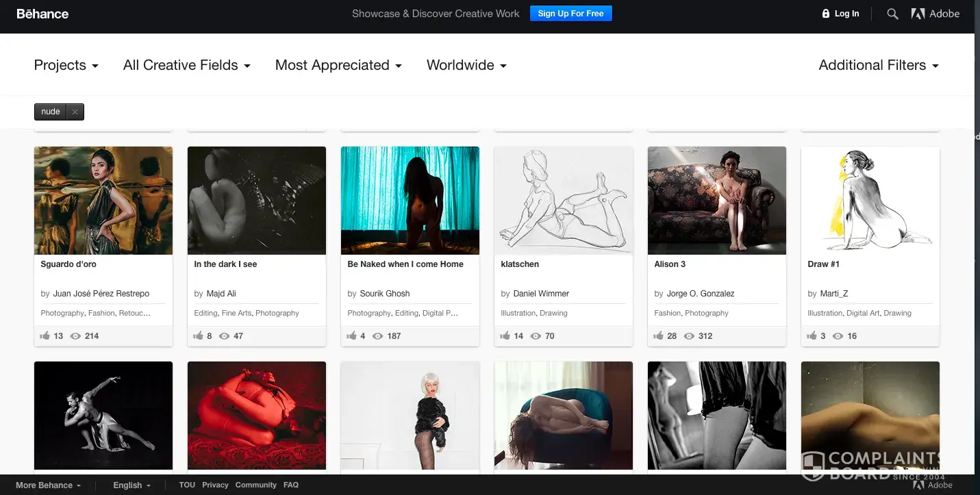Screen dimensions: 980x495
Task: Remove the nude tag filter
Action: click(75, 112)
